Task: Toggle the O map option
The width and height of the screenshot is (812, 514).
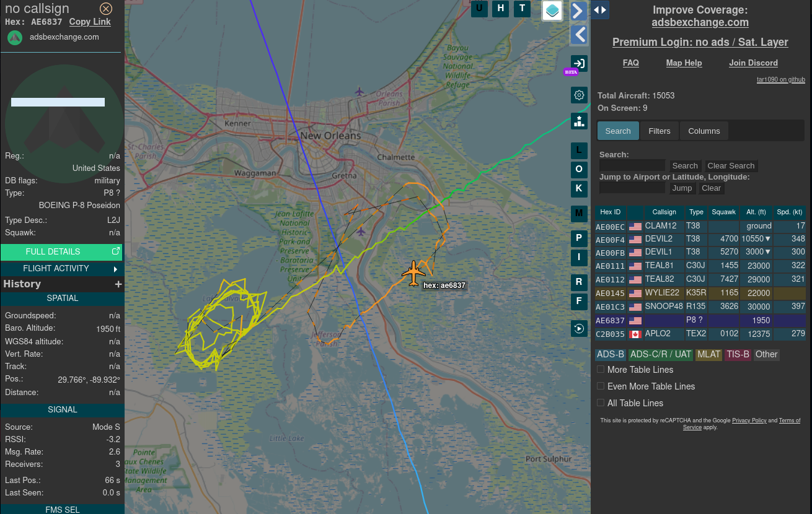Action: (579, 170)
